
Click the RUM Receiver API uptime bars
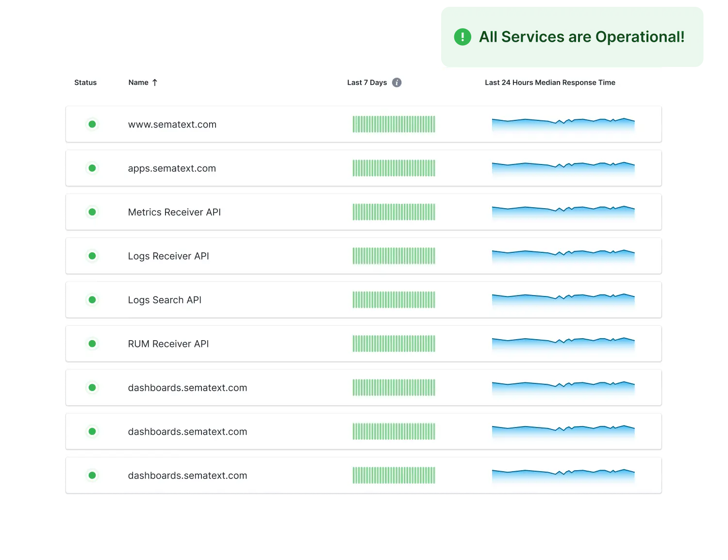click(x=394, y=344)
